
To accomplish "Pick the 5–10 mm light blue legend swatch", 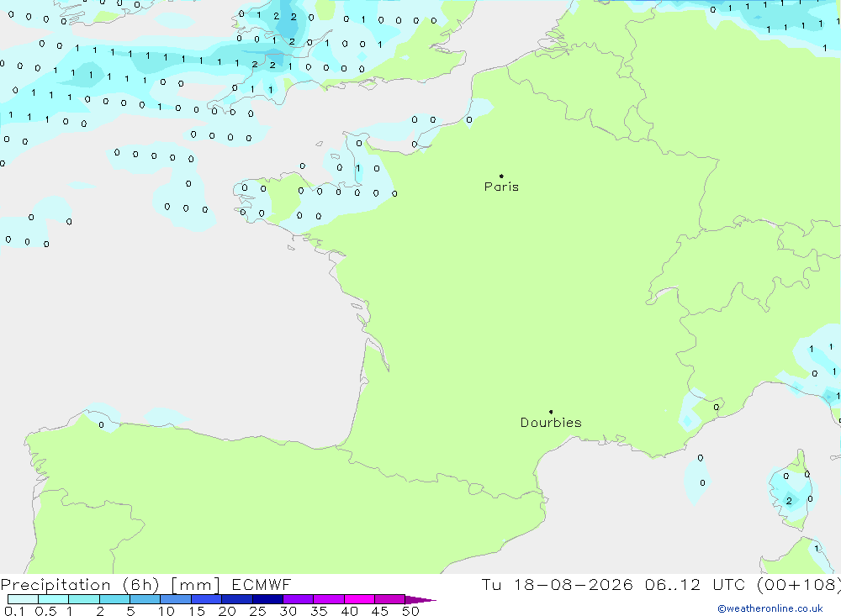I will [x=145, y=599].
